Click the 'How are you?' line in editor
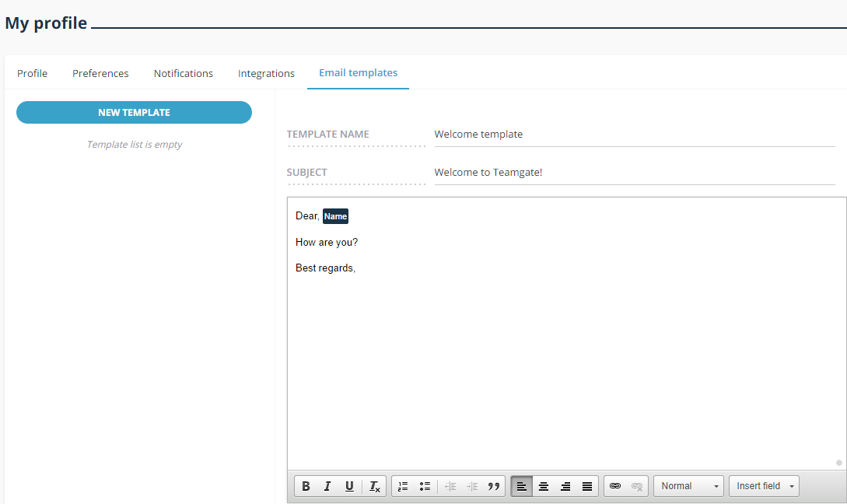Image resolution: width=847 pixels, height=504 pixels. point(327,243)
